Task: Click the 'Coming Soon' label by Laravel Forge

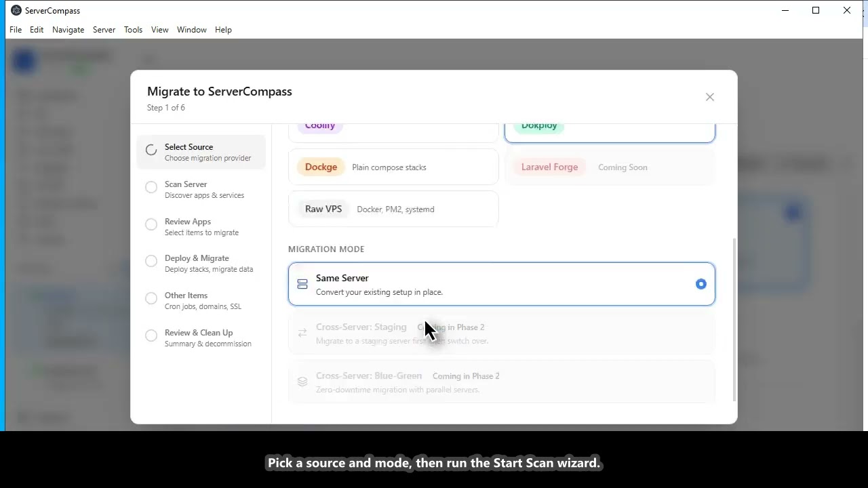Action: pyautogui.click(x=623, y=167)
